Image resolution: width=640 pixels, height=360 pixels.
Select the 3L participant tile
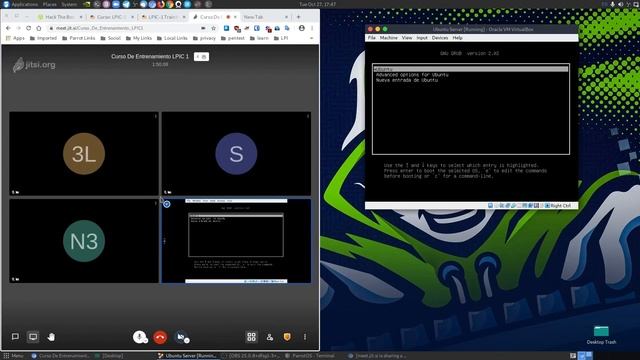click(x=84, y=154)
